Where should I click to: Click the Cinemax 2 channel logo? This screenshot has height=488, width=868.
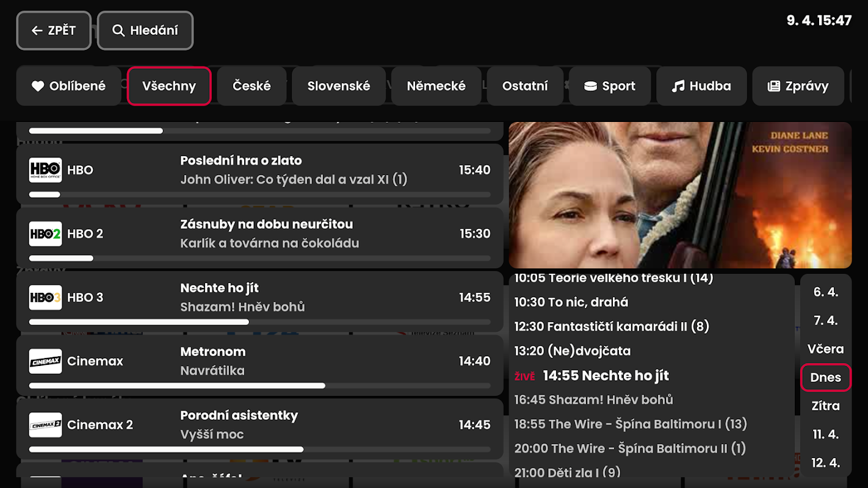click(x=45, y=425)
